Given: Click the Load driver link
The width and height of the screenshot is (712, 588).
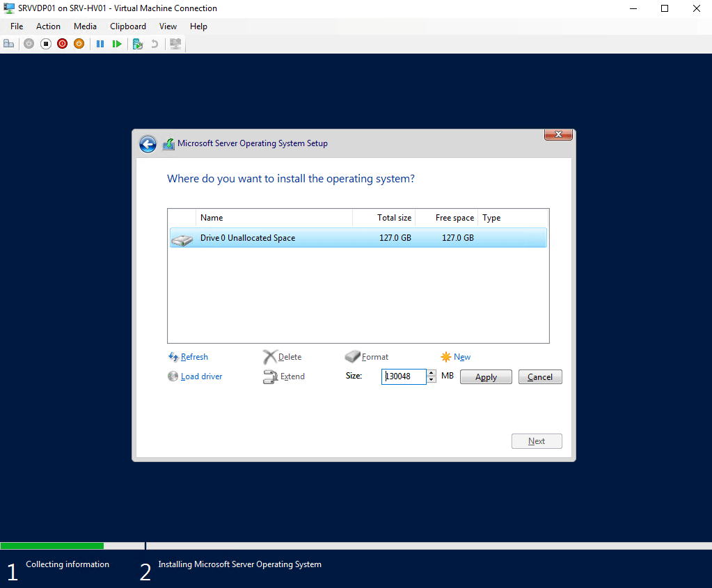Looking at the screenshot, I should point(201,376).
